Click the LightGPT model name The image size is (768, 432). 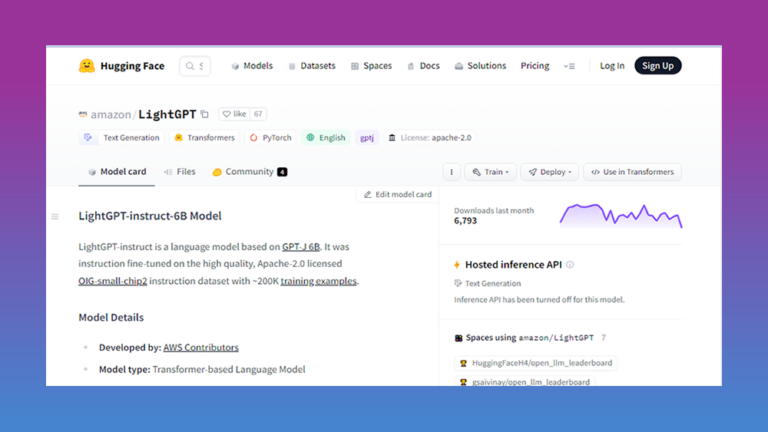pos(167,115)
